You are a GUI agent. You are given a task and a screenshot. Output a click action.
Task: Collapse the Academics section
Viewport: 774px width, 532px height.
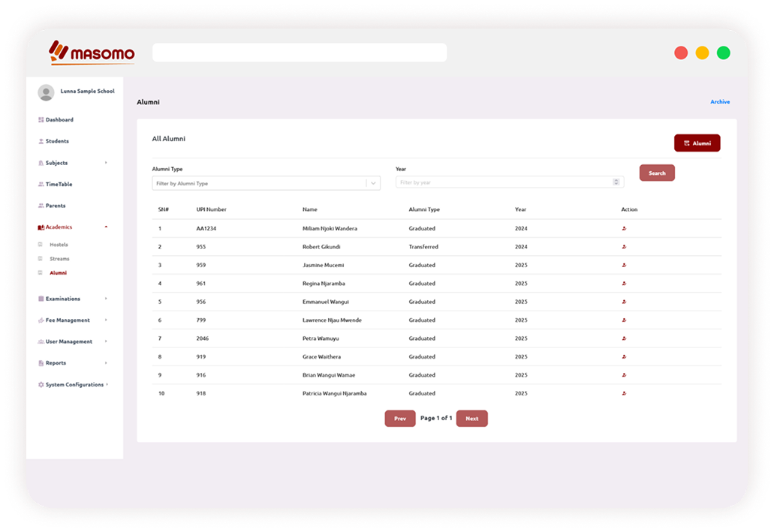106,227
